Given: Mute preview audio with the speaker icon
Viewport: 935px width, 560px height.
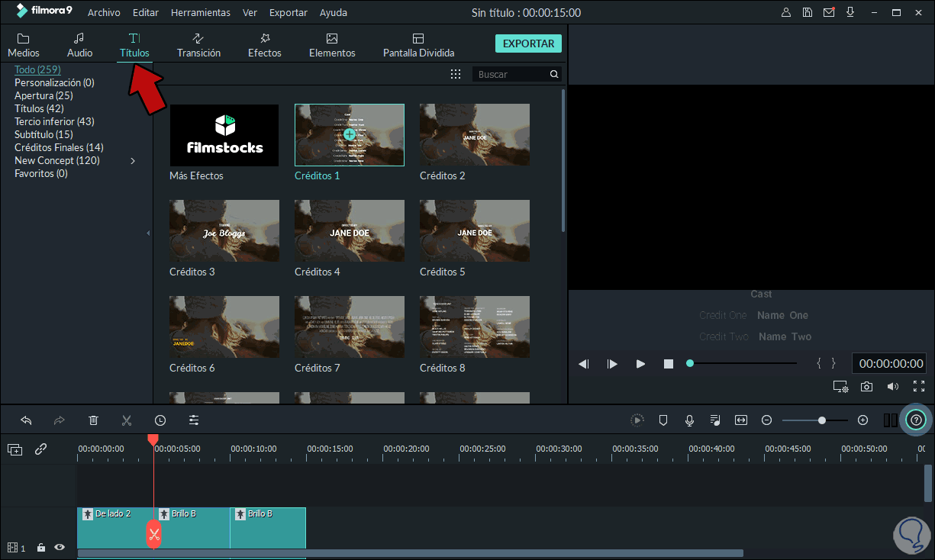Looking at the screenshot, I should [892, 387].
